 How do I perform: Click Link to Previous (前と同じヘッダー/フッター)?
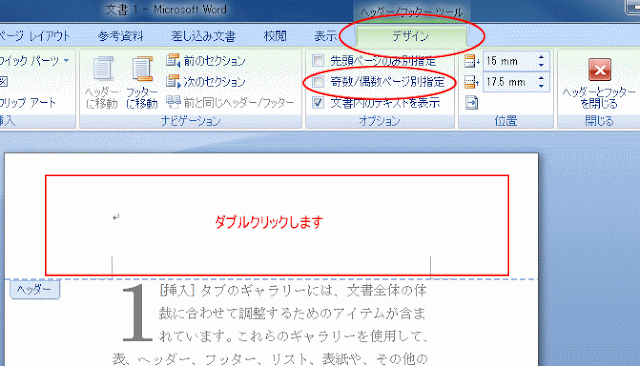click(x=230, y=102)
